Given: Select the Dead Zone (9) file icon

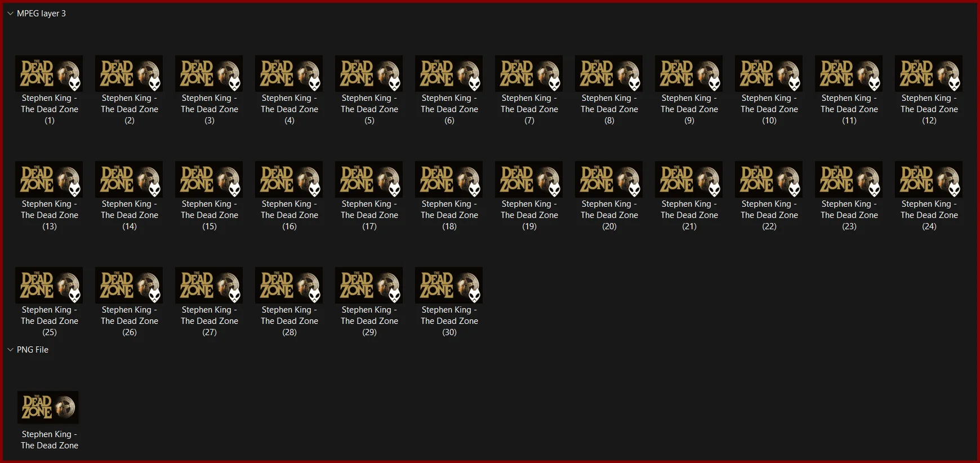Looking at the screenshot, I should click(689, 73).
